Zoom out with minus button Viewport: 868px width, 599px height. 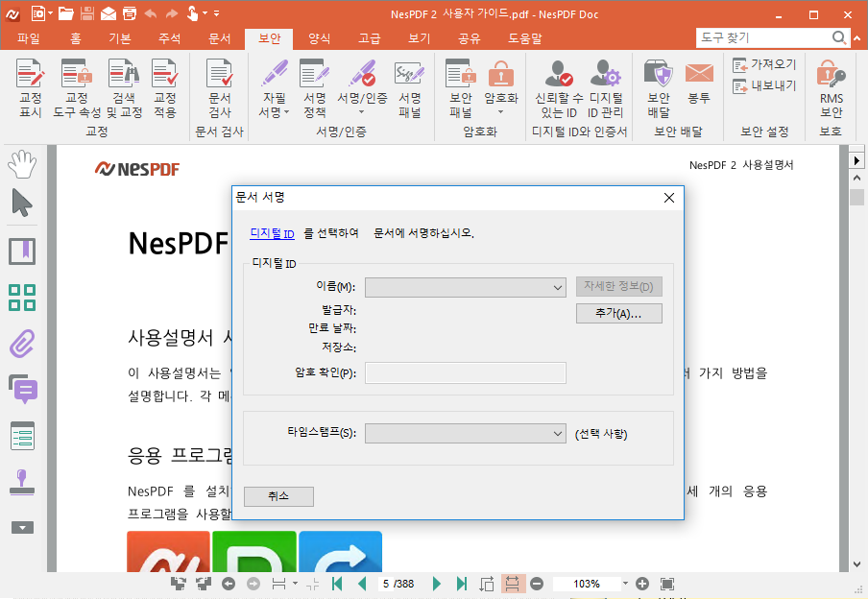click(536, 584)
